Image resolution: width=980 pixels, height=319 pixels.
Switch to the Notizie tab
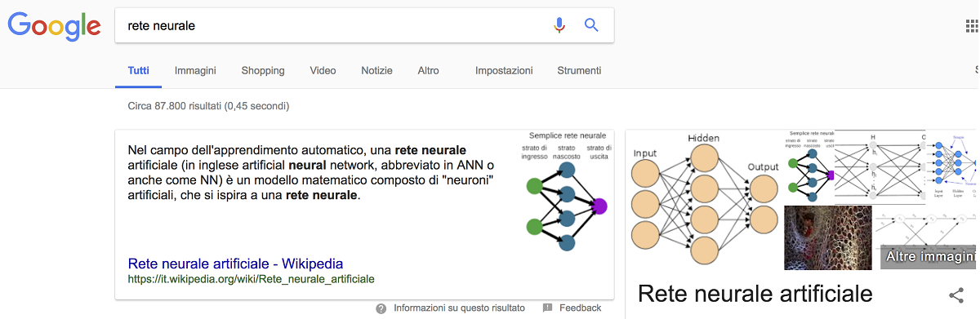click(377, 71)
